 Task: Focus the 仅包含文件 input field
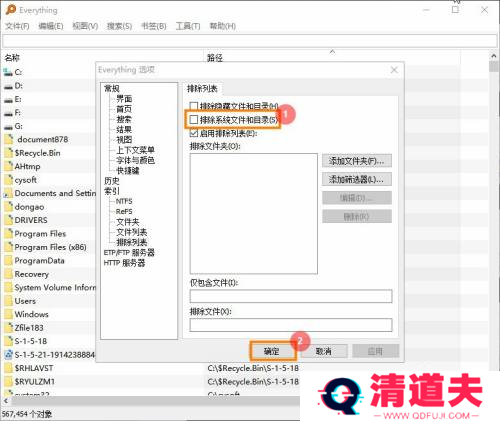click(x=291, y=296)
